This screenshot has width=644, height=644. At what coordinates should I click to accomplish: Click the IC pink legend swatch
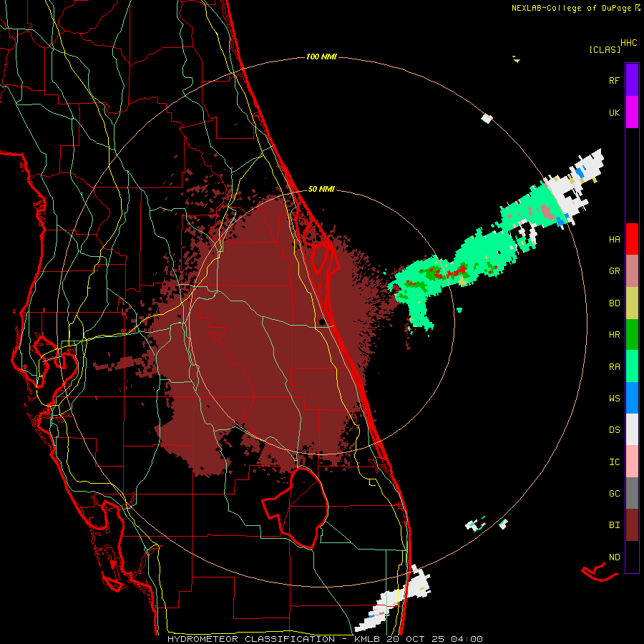pos(632,462)
